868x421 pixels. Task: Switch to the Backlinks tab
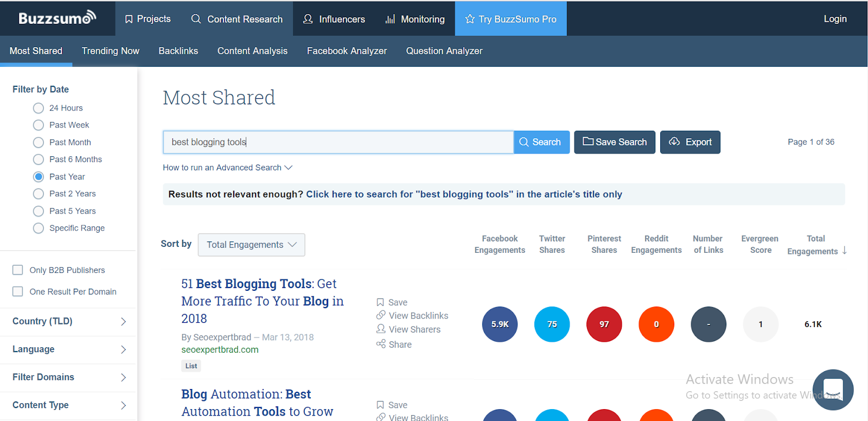(178, 51)
